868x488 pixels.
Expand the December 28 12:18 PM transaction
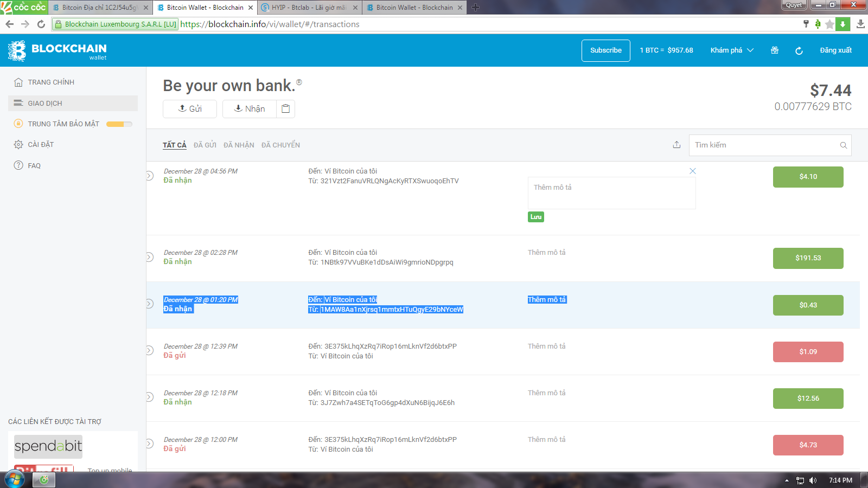point(150,397)
